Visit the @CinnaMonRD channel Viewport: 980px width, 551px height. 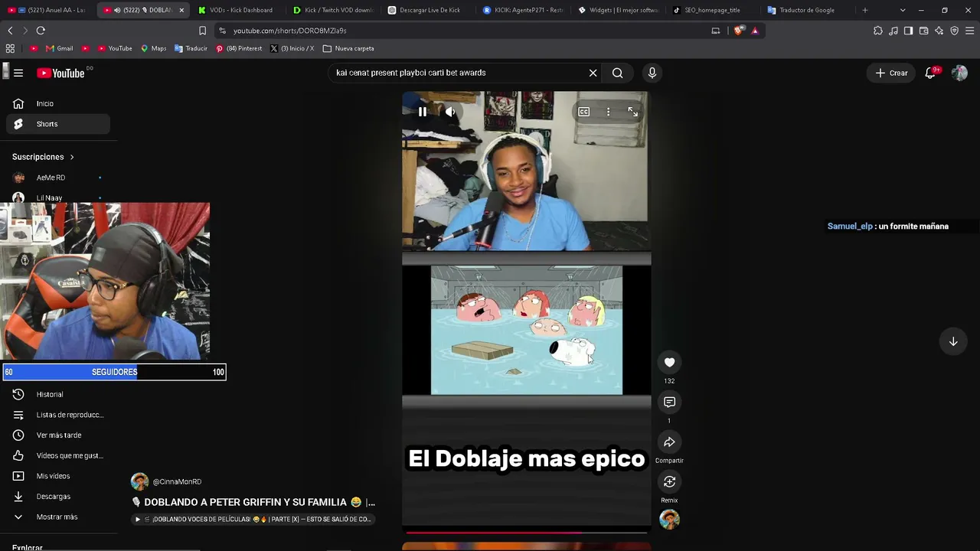coord(177,482)
